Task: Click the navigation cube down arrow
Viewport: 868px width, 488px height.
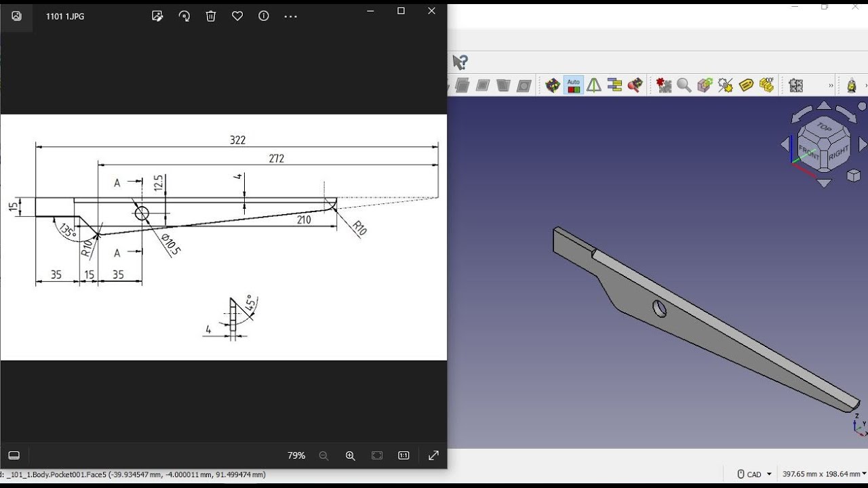Action: point(824,183)
